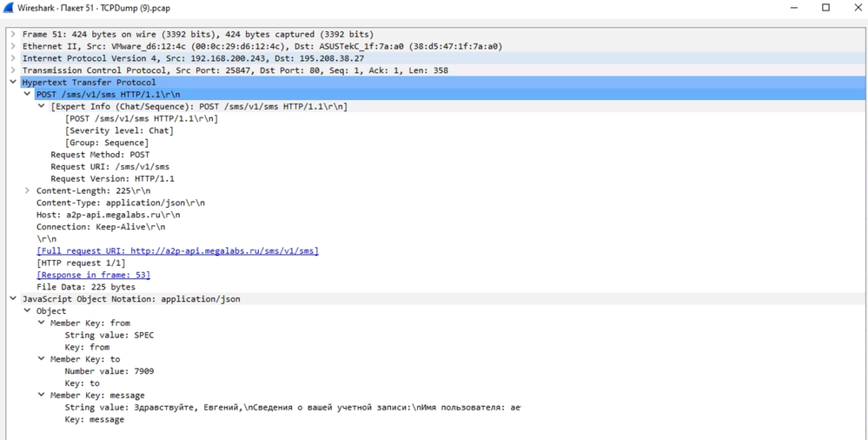Screen dimensions: 868x440
Task: Collapse JavaScript Object Notation section
Action: (x=13, y=298)
